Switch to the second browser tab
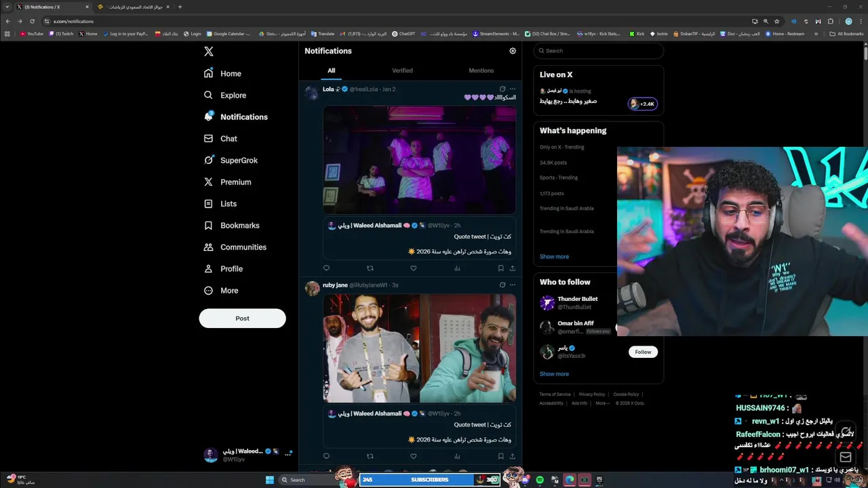Image resolution: width=868 pixels, height=488 pixels. tap(132, 7)
